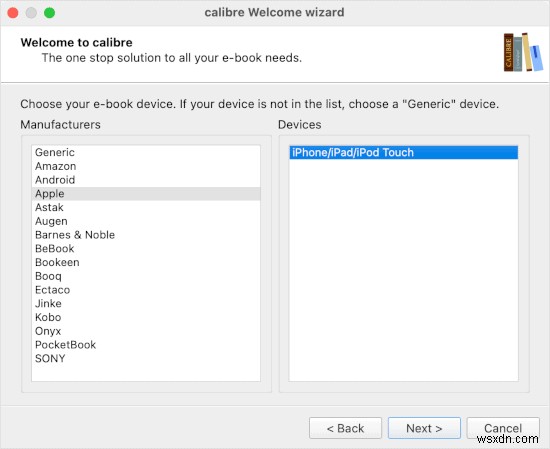The image size is (550, 449).
Task: Choose SONY manufacturer entry
Action: point(146,358)
